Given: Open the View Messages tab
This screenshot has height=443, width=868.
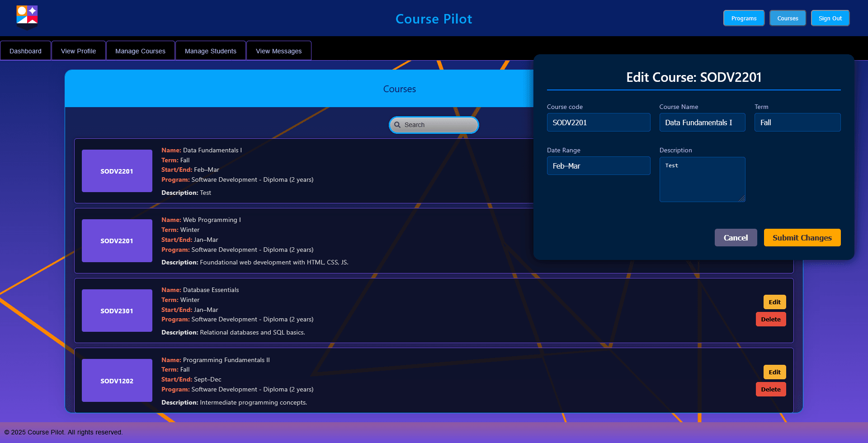Looking at the screenshot, I should click(x=278, y=50).
